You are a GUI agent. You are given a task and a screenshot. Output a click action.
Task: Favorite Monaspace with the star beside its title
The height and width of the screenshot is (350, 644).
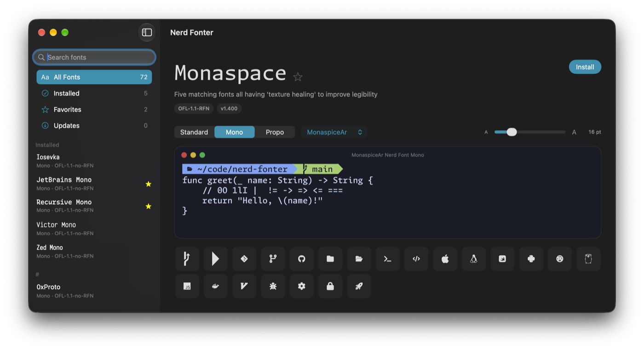click(x=298, y=77)
